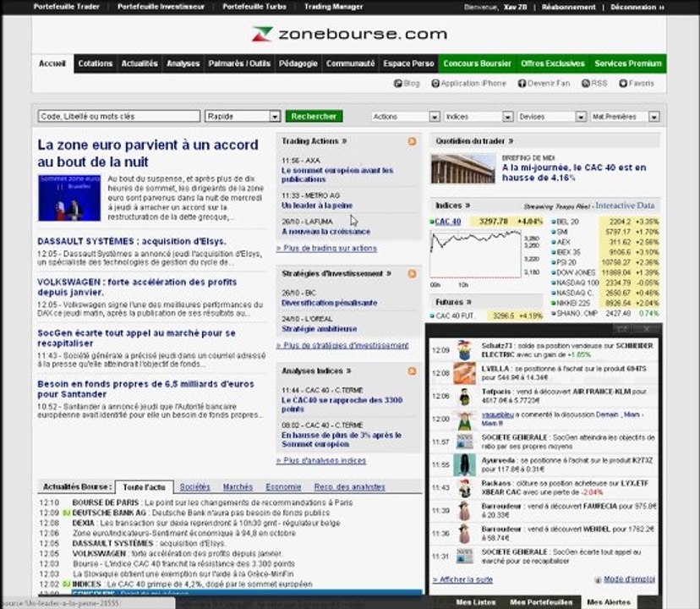
Task: Click RSS icon in Trading Actions header
Action: (412, 141)
